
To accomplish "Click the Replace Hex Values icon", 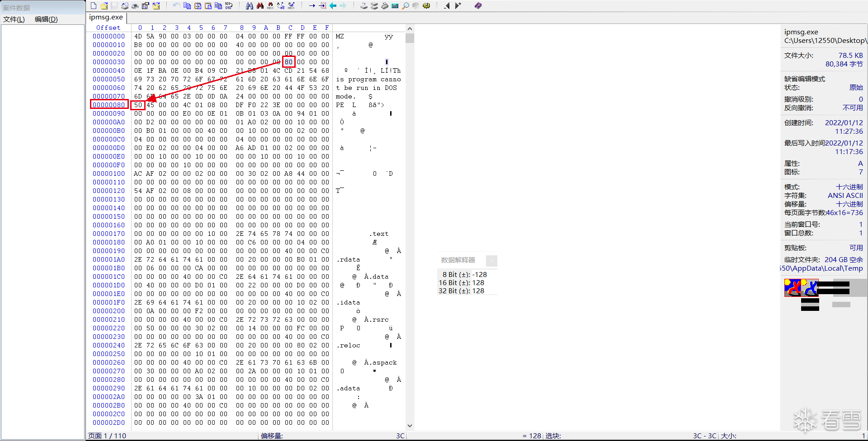I will pyautogui.click(x=291, y=6).
